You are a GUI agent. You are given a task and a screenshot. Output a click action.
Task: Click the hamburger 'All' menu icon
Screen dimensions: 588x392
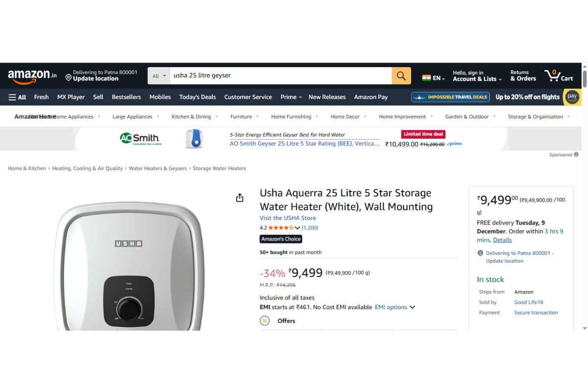(12, 97)
